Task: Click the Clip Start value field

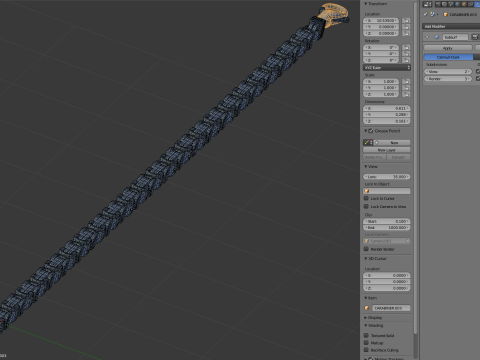Action: click(387, 221)
